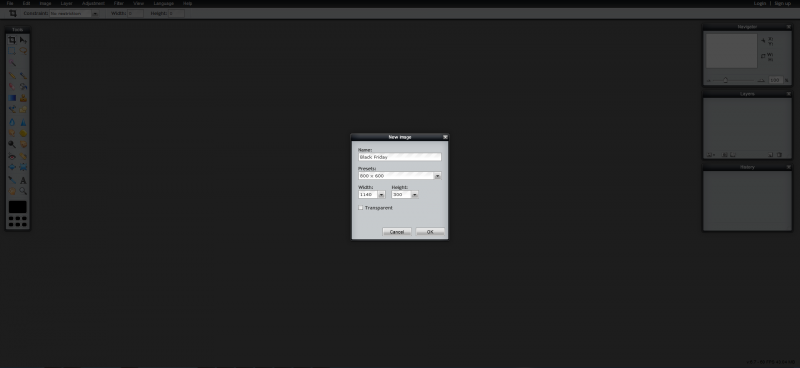Open the Height dropdown arrow
800x368 pixels.
click(x=414, y=194)
